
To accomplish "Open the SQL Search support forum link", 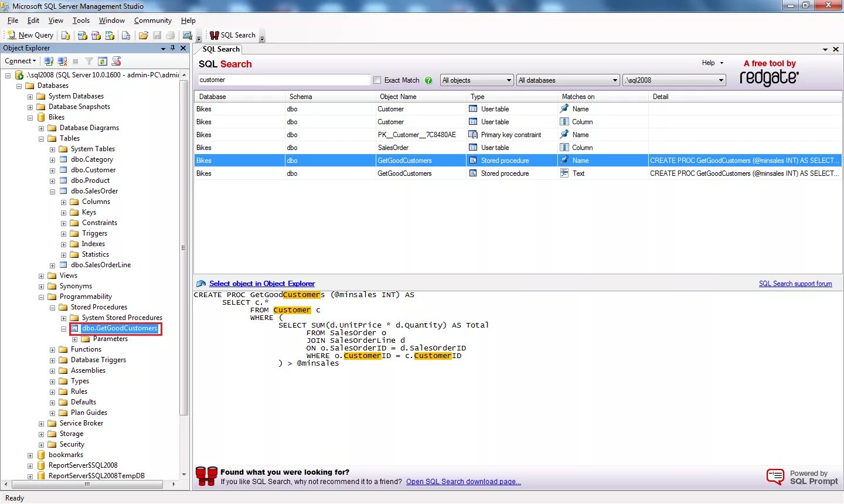I will coord(795,284).
